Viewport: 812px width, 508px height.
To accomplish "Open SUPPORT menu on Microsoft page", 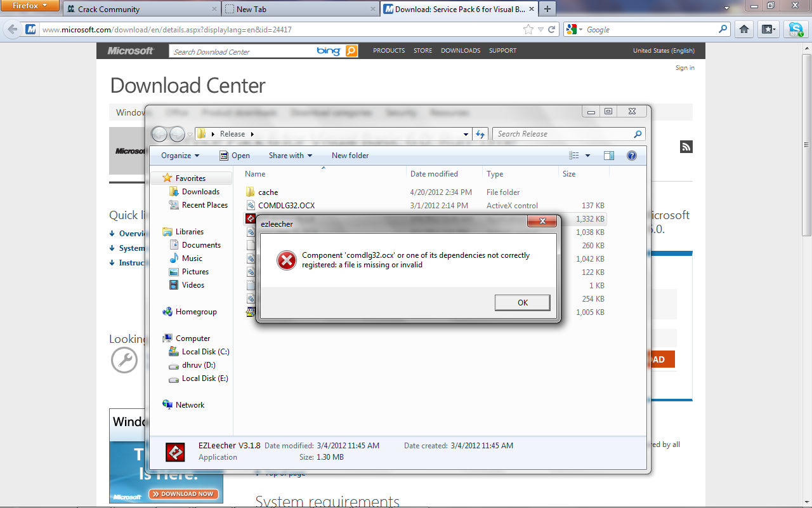I will pos(502,51).
